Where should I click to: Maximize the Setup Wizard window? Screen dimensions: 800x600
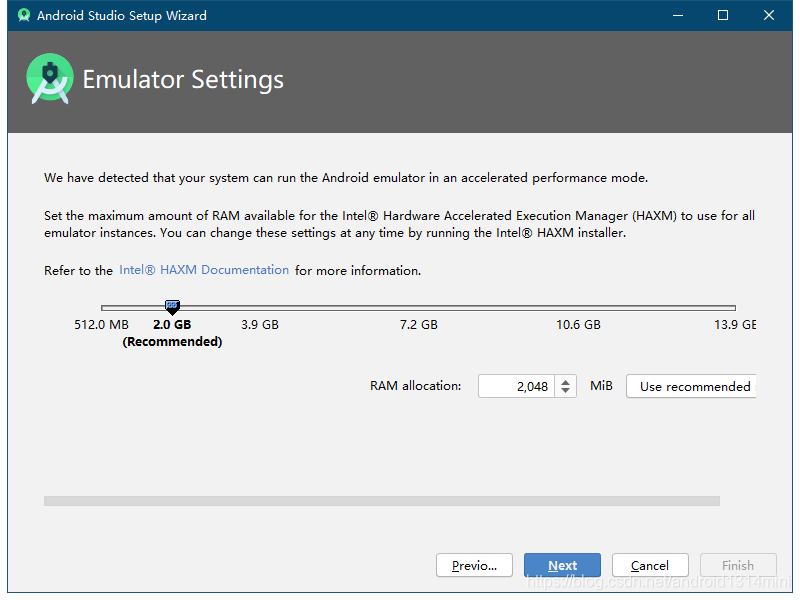[723, 15]
